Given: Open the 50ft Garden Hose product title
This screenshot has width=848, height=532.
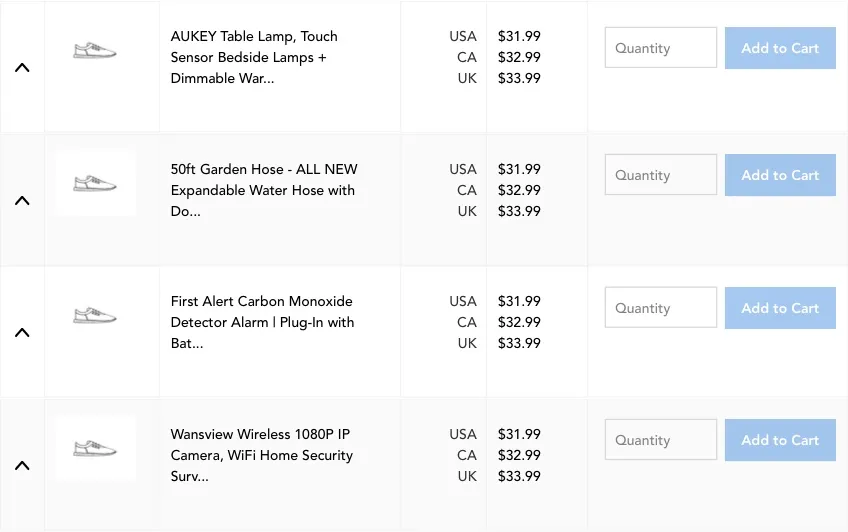Looking at the screenshot, I should [x=263, y=190].
